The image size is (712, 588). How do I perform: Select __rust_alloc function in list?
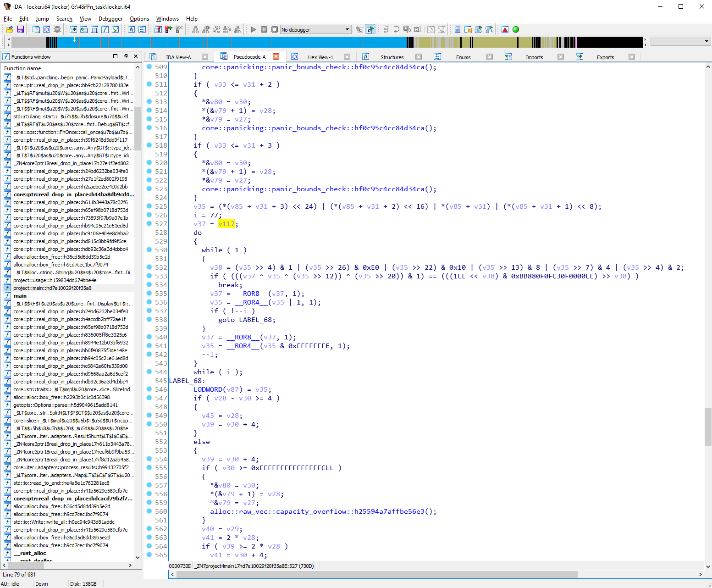tap(68, 553)
